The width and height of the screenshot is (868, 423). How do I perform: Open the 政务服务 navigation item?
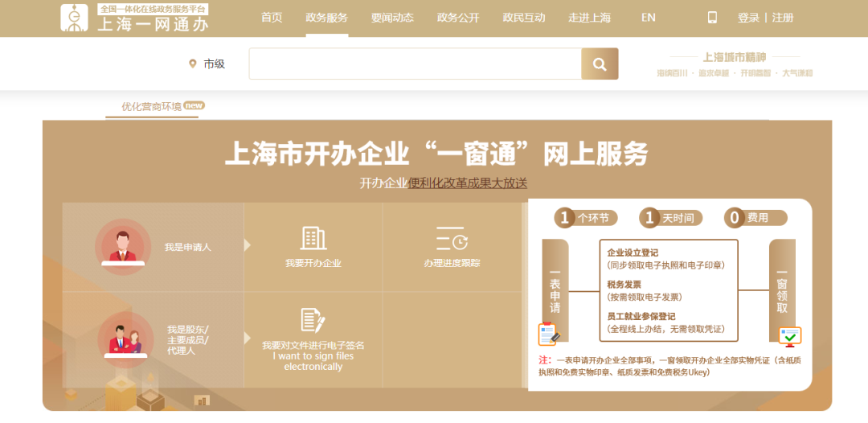click(326, 18)
